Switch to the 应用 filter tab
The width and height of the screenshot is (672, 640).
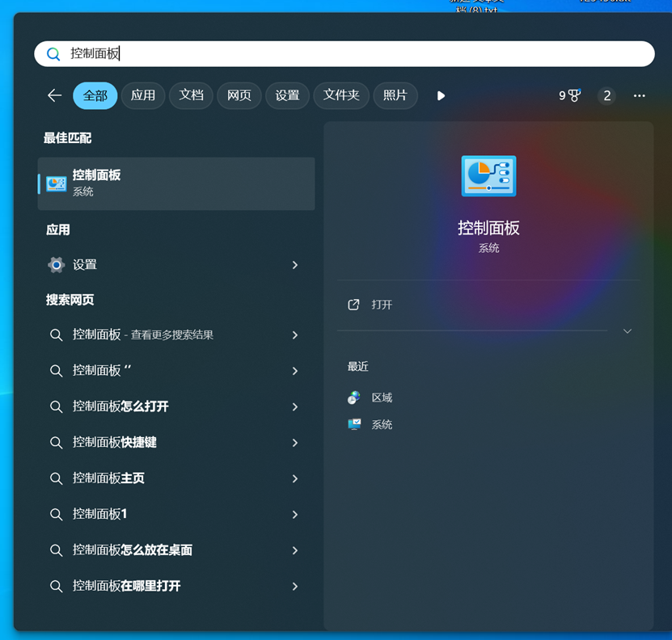tap(143, 95)
